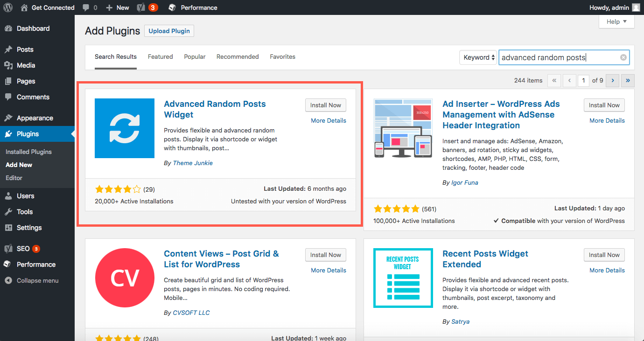Switch to the Popular tab
Viewport: 644px width, 341px height.
pos(195,57)
